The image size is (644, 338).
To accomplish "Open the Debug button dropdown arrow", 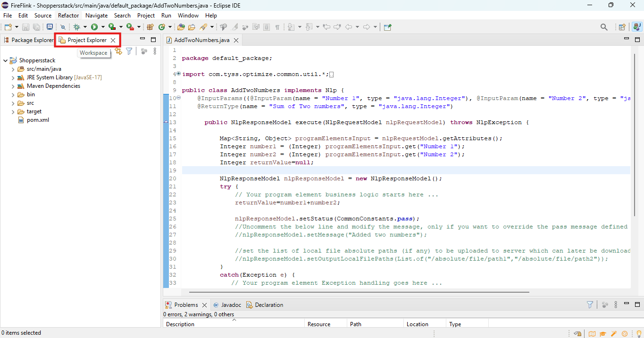I will (x=85, y=27).
